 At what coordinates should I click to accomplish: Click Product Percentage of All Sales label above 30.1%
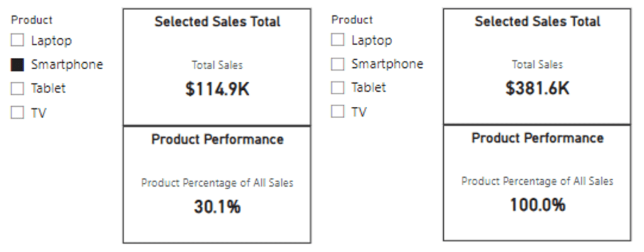pos(217,184)
